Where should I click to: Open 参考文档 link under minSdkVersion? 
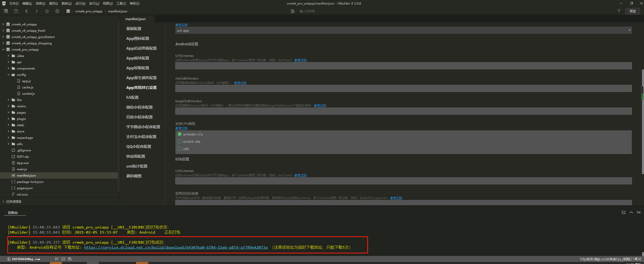(240, 83)
